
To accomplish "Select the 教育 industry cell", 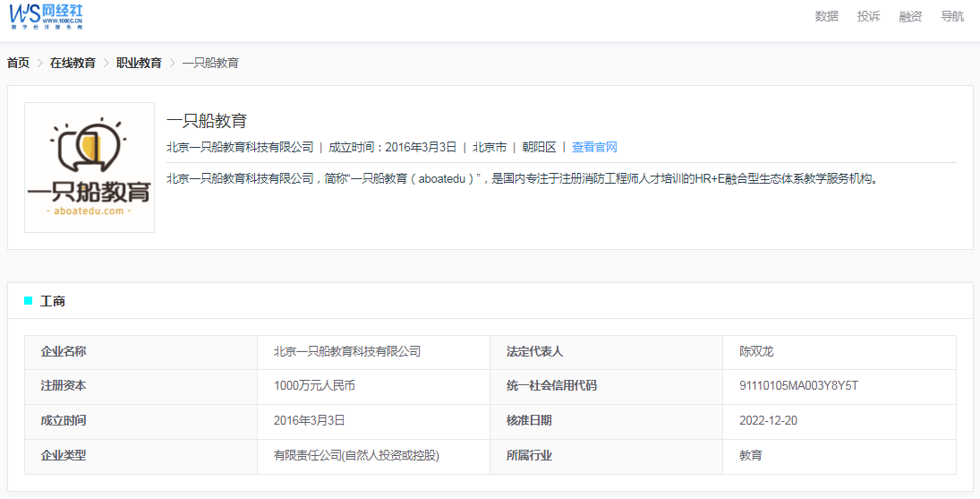I will click(x=839, y=457).
